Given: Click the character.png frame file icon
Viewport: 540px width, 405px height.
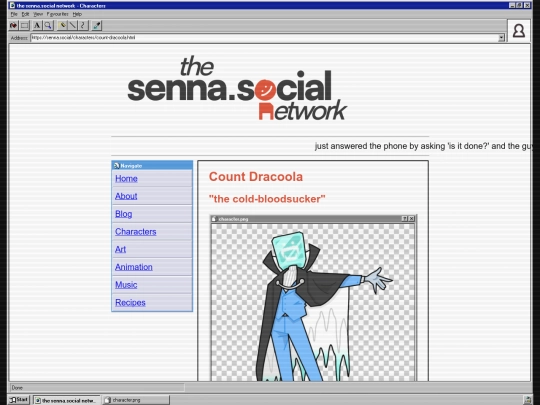Looking at the screenshot, I should pos(214,219).
